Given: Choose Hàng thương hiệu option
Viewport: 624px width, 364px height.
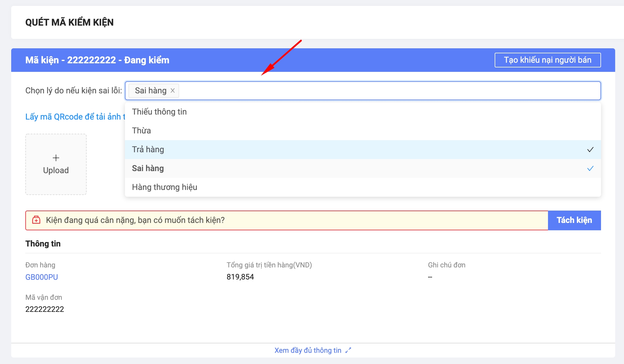Looking at the screenshot, I should (x=164, y=187).
